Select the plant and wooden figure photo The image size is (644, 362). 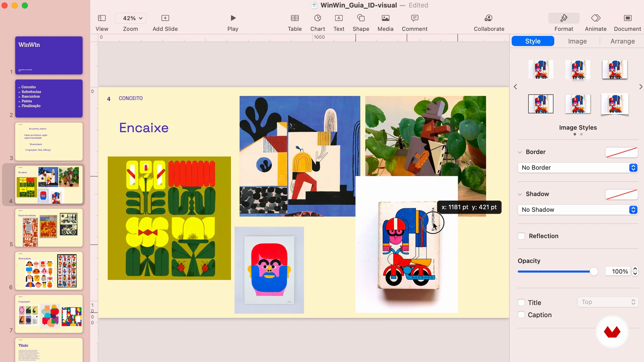coord(425,136)
